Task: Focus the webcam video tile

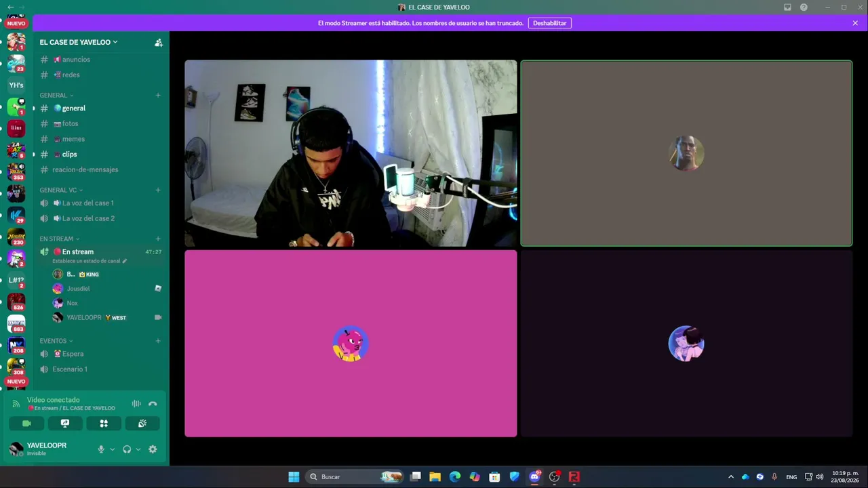Action: (x=351, y=154)
